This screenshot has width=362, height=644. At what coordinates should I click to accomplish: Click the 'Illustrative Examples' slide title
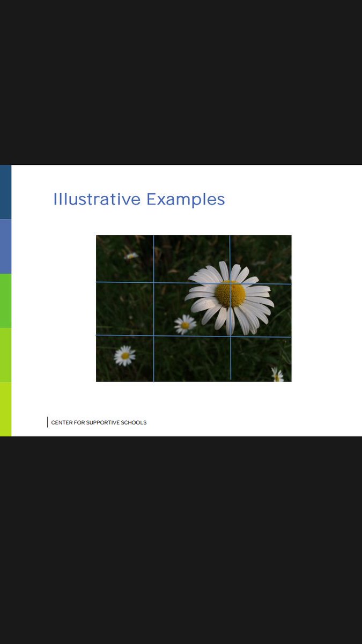139,199
